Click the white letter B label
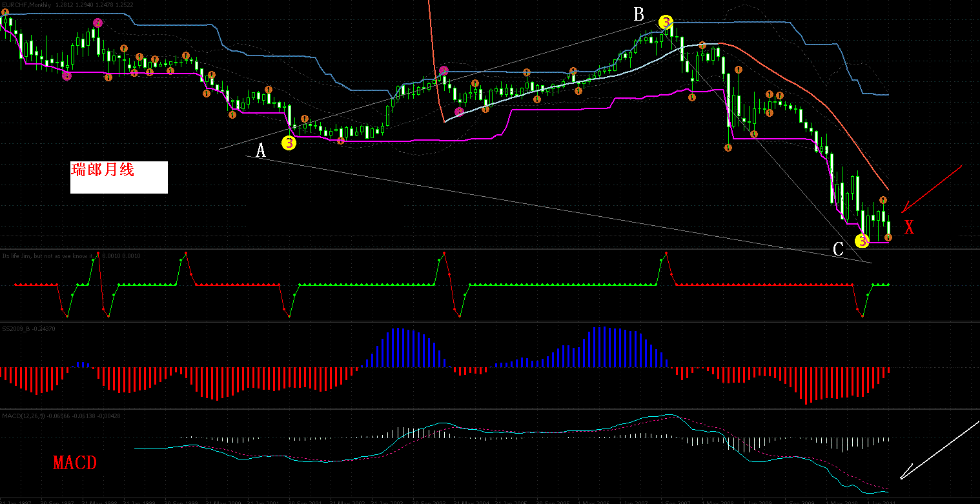 [x=638, y=14]
